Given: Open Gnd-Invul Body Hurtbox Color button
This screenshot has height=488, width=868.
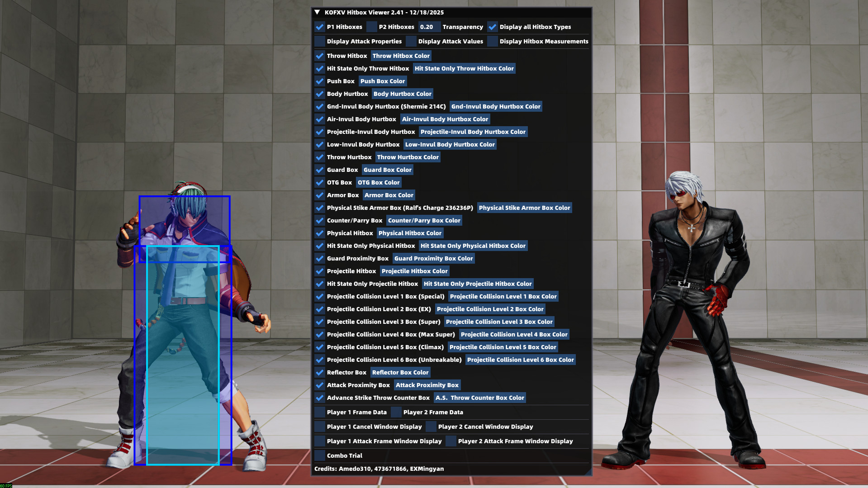Looking at the screenshot, I should pyautogui.click(x=496, y=106).
